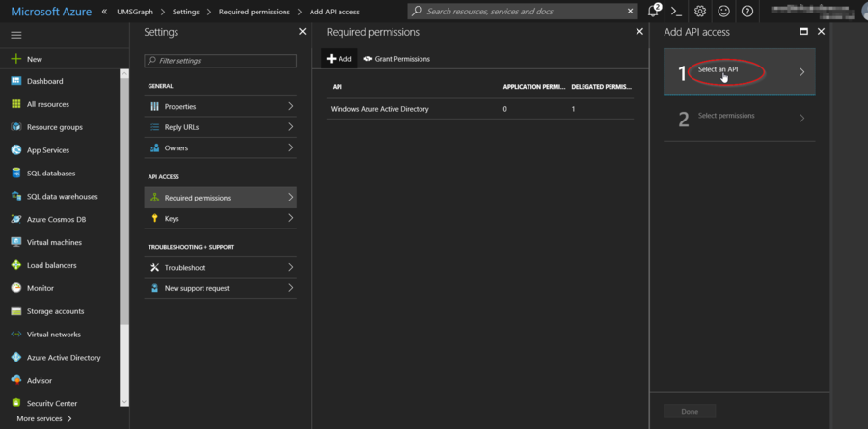The width and height of the screenshot is (868, 429).
Task: Open Azure Cosmos DB in the sidebar
Action: pyautogui.click(x=56, y=219)
